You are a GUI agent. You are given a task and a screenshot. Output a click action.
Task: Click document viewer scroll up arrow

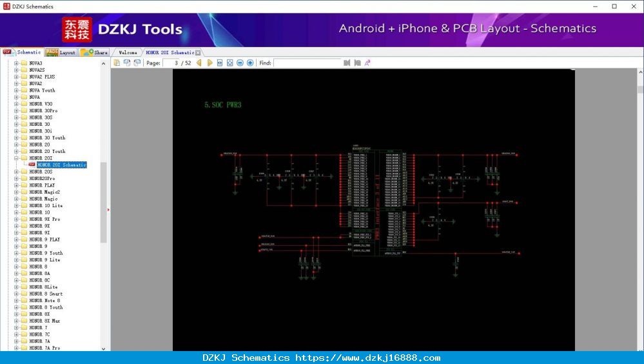point(640,72)
